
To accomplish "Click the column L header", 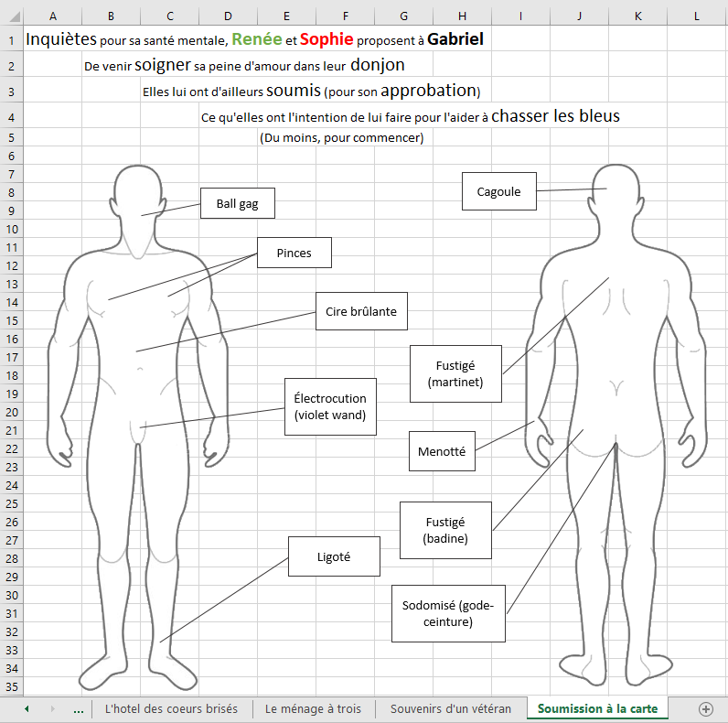I will 696,16.
